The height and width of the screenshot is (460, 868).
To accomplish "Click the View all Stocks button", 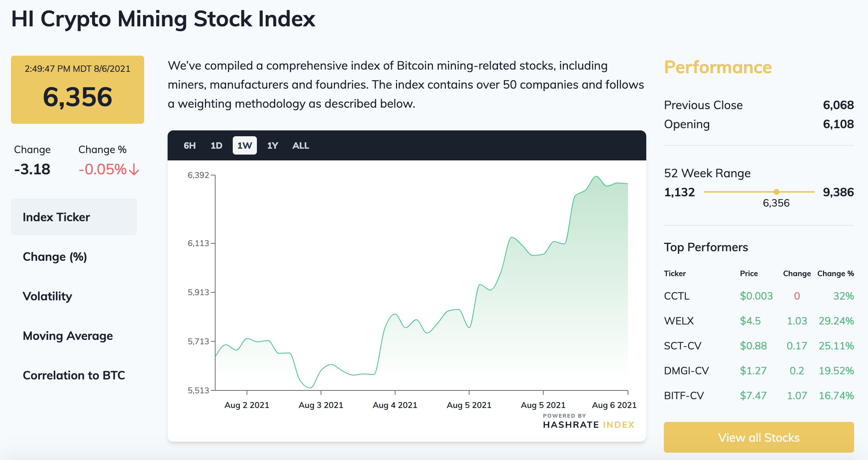I will coord(759,437).
